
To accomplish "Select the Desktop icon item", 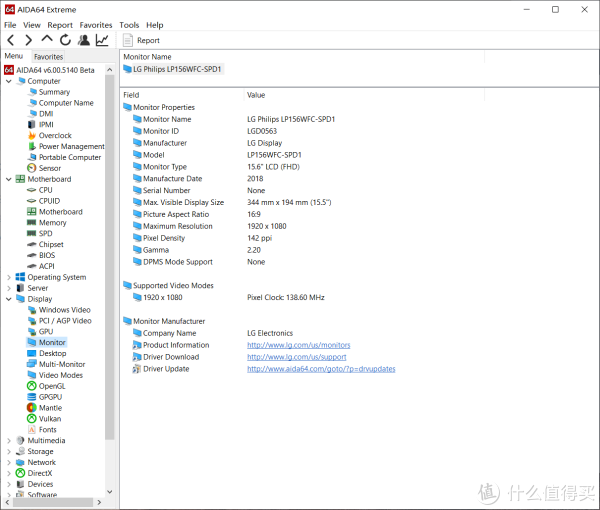I will pyautogui.click(x=32, y=354).
